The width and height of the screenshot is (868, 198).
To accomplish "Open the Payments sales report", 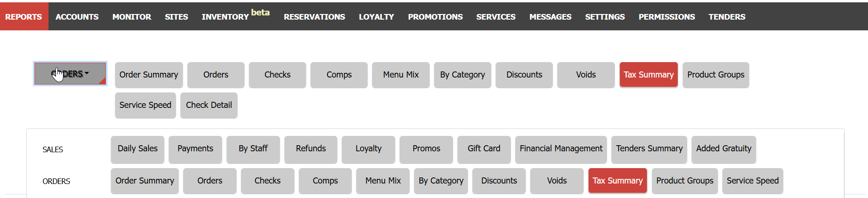I will tap(195, 149).
